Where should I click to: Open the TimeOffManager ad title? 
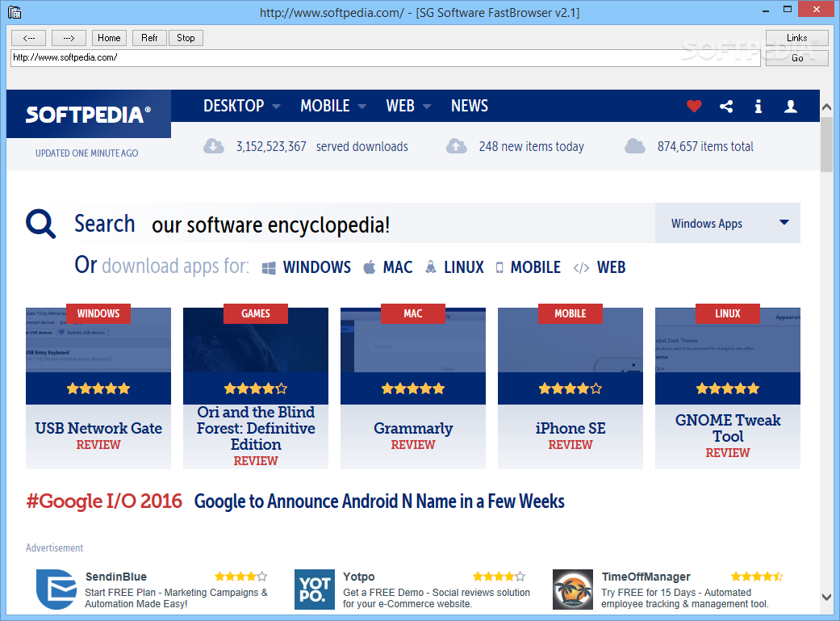(646, 577)
